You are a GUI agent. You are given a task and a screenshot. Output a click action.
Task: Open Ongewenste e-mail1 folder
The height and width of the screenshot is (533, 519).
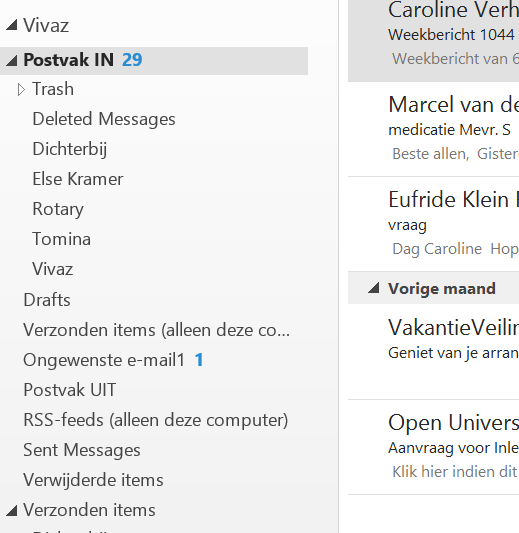click(x=104, y=360)
